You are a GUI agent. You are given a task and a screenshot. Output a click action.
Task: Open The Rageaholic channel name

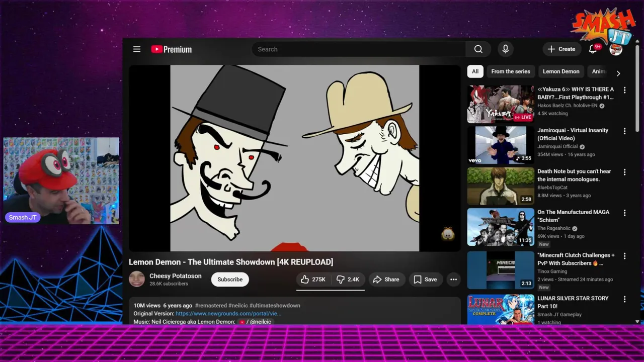(554, 228)
